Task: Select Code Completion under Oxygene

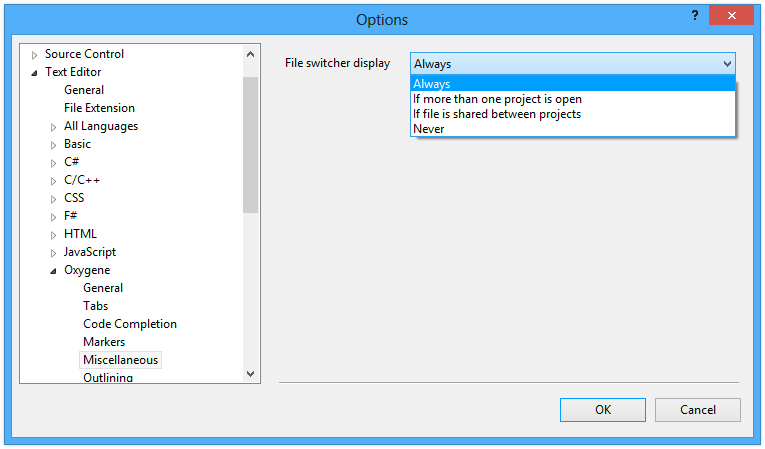Action: 130,324
